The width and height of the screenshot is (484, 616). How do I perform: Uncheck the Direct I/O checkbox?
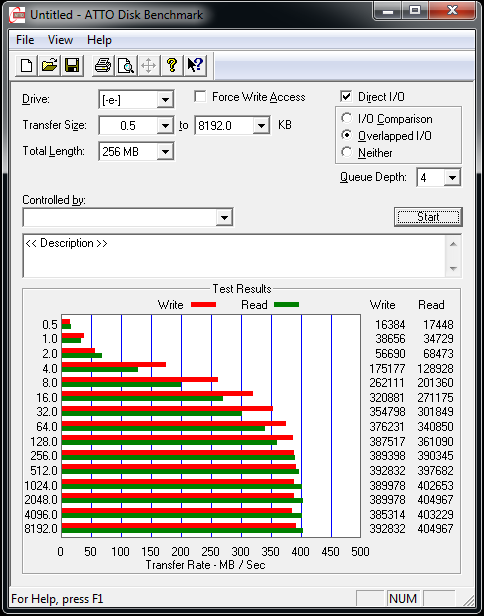(346, 97)
